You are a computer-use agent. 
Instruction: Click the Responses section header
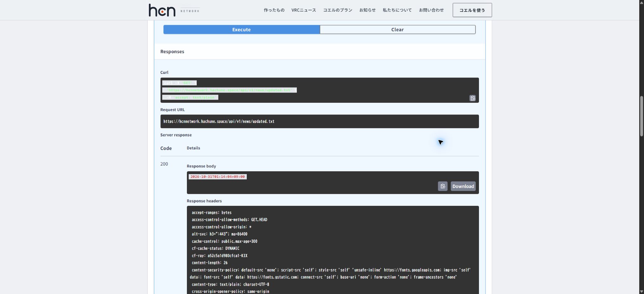[172, 51]
